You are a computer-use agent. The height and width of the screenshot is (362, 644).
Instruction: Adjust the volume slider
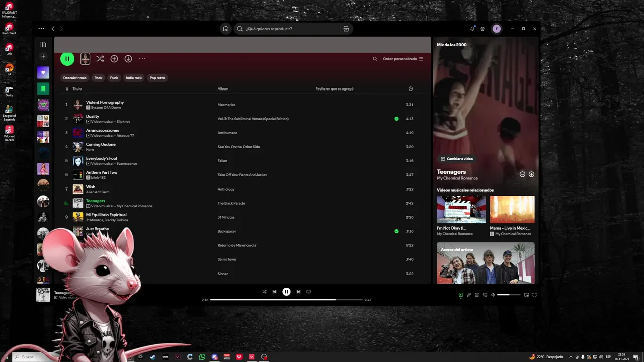pyautogui.click(x=509, y=295)
